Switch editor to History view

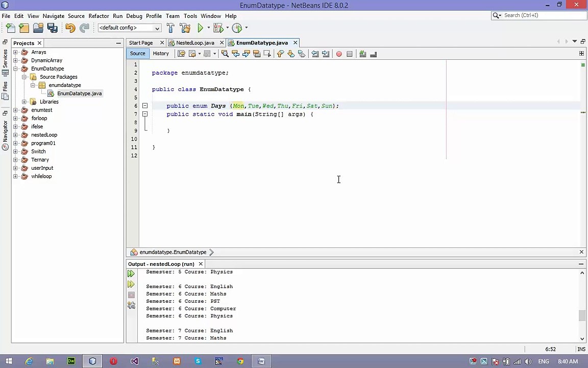tap(161, 53)
